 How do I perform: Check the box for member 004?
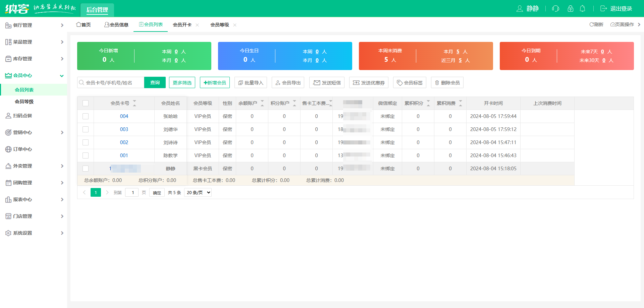click(x=86, y=116)
